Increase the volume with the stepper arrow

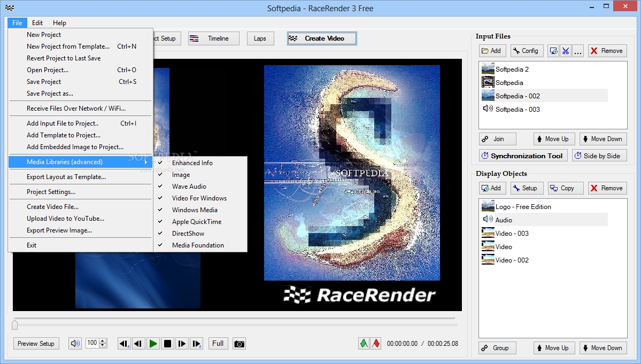coord(103,341)
